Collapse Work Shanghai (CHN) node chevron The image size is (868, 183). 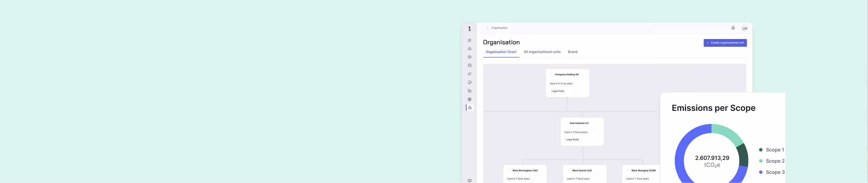point(628,170)
